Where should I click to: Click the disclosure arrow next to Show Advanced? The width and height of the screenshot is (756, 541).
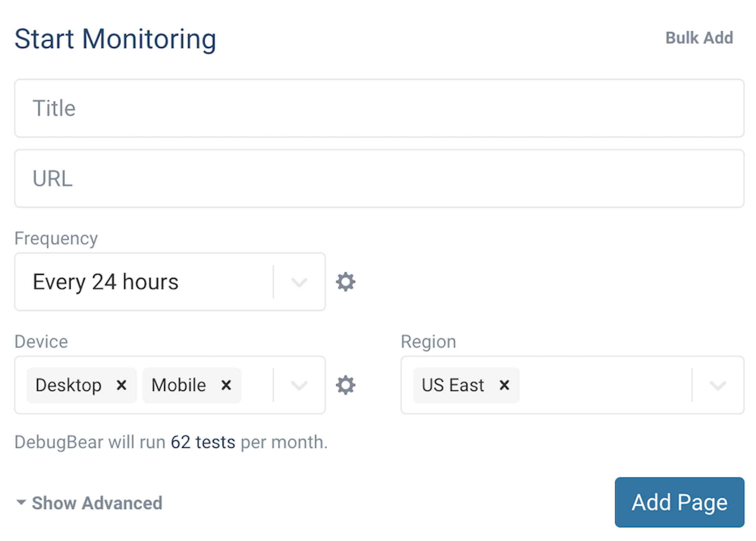click(x=20, y=502)
